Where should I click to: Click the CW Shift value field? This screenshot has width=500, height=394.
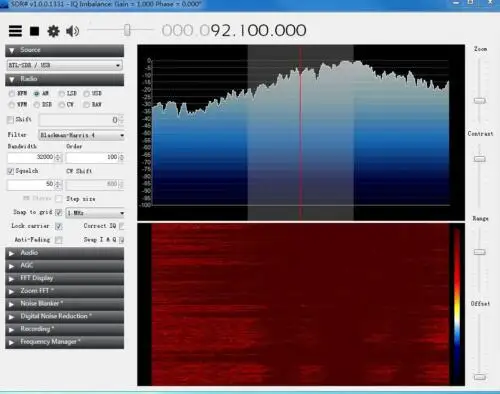coord(92,184)
